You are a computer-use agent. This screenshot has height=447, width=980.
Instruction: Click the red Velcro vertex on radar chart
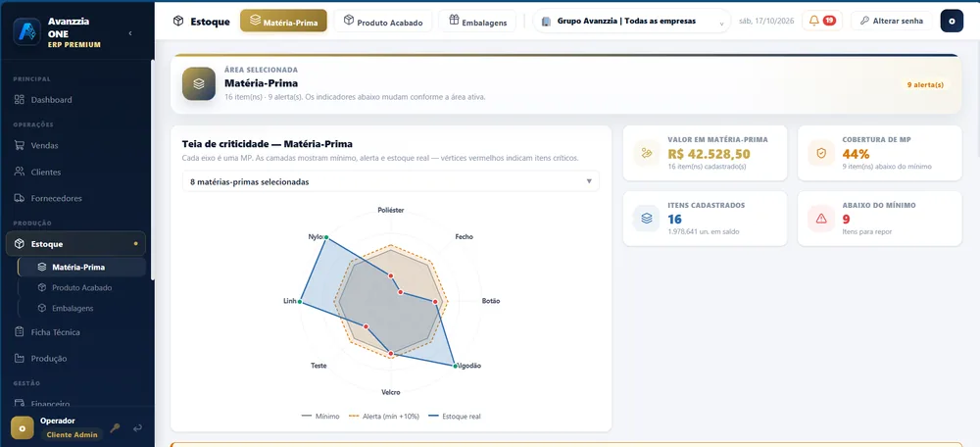[x=391, y=354]
